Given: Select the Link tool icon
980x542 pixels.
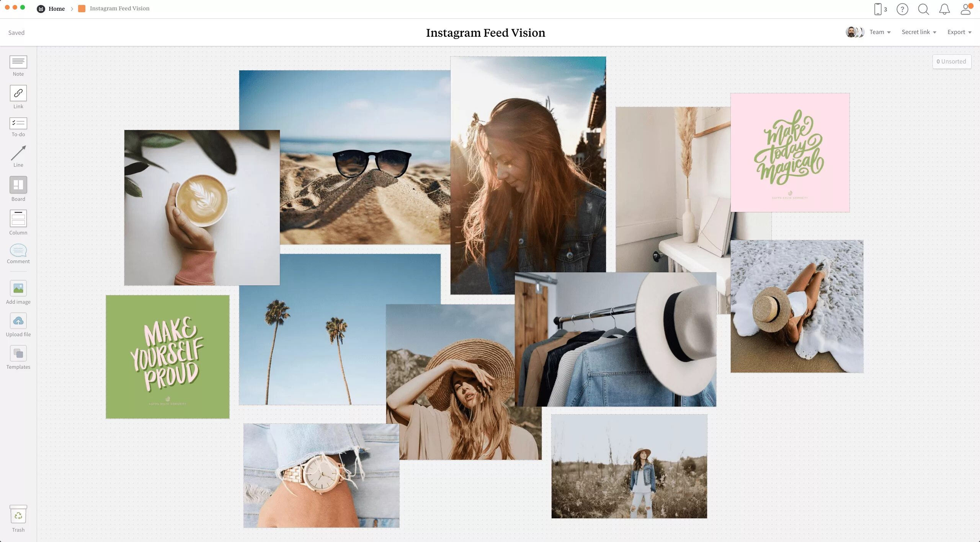Looking at the screenshot, I should point(18,93).
